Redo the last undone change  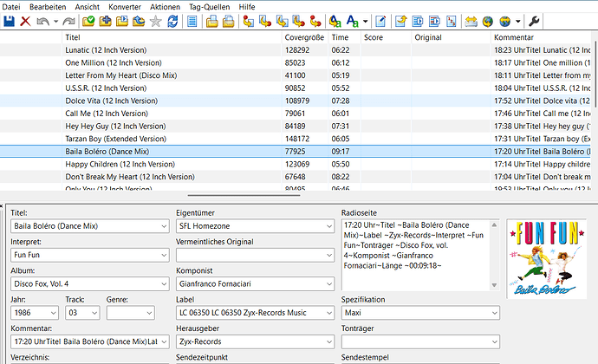click(69, 22)
